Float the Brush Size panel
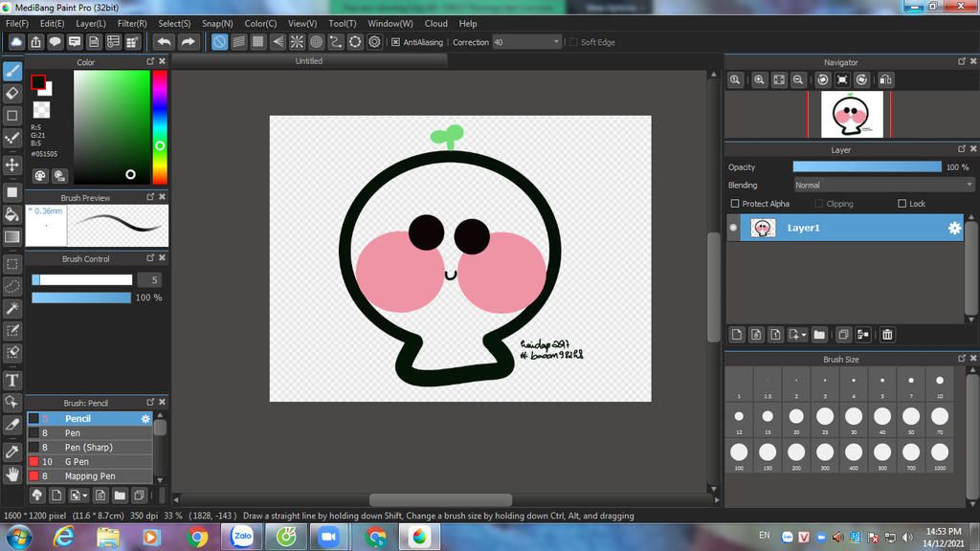 click(x=962, y=359)
